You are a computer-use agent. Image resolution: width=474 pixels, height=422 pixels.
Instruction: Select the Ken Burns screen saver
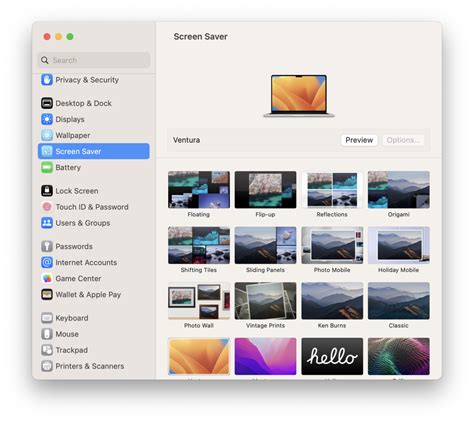coord(332,301)
